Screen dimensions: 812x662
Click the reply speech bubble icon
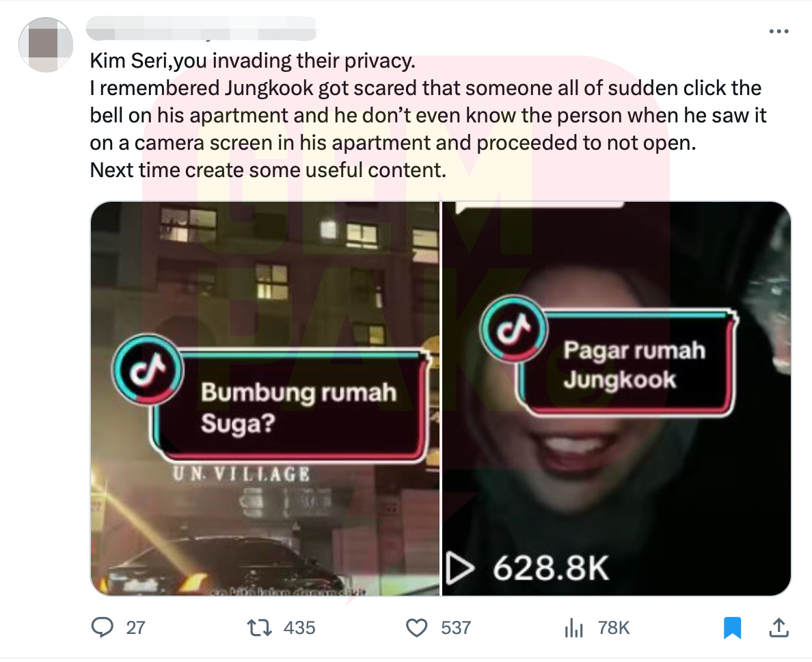click(102, 627)
